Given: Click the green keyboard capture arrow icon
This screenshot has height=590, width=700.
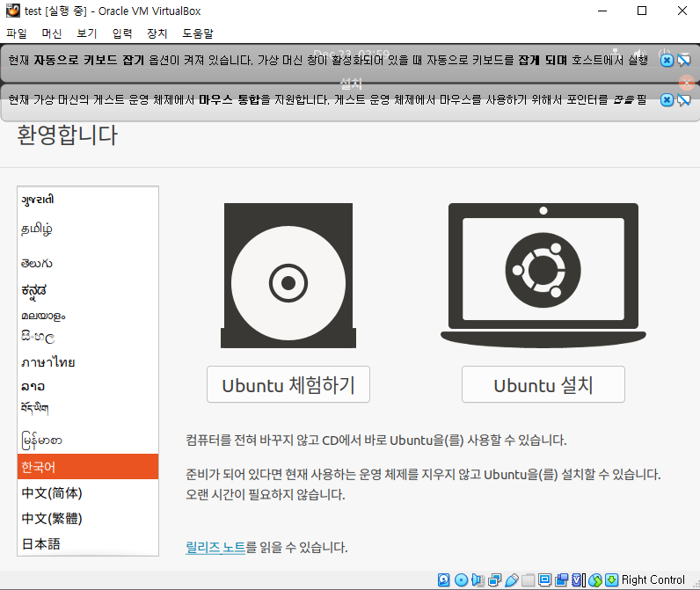Looking at the screenshot, I should (x=611, y=579).
